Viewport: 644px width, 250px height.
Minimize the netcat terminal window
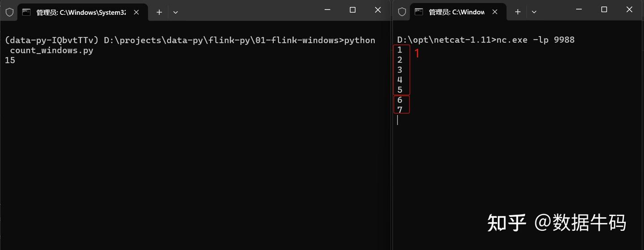point(579,10)
